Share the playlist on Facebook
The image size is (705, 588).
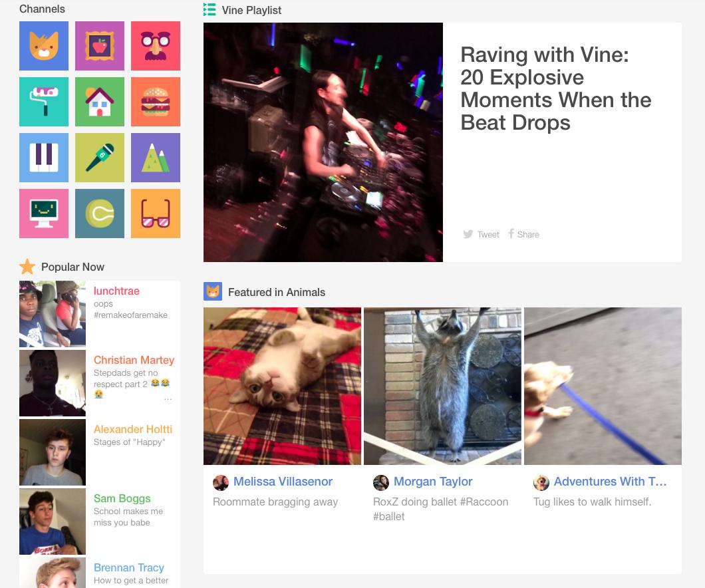click(523, 234)
